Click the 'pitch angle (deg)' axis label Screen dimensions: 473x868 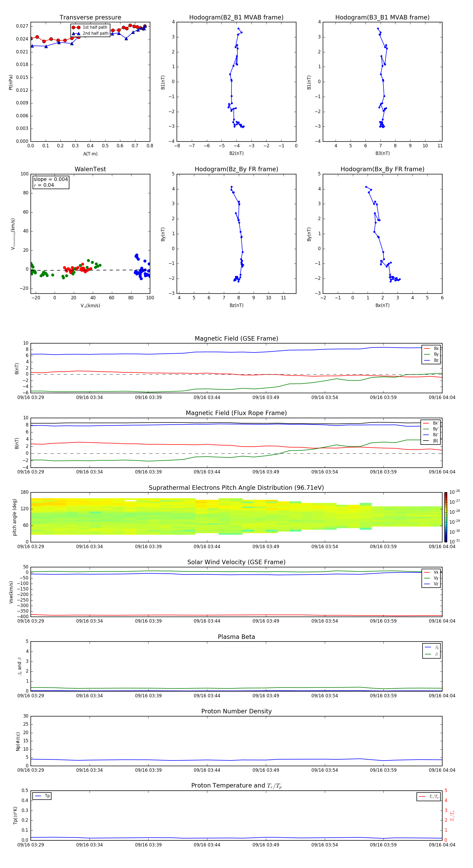(x=14, y=517)
